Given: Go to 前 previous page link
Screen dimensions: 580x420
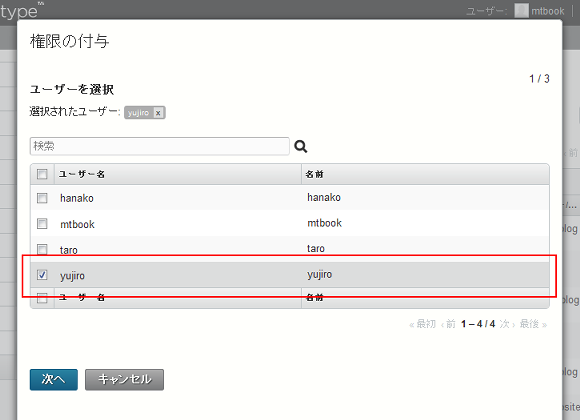Looking at the screenshot, I should coord(448,324).
